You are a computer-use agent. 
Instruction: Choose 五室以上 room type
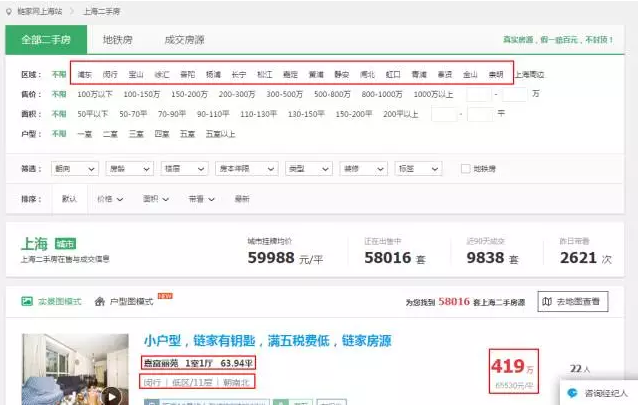pyautogui.click(x=220, y=134)
